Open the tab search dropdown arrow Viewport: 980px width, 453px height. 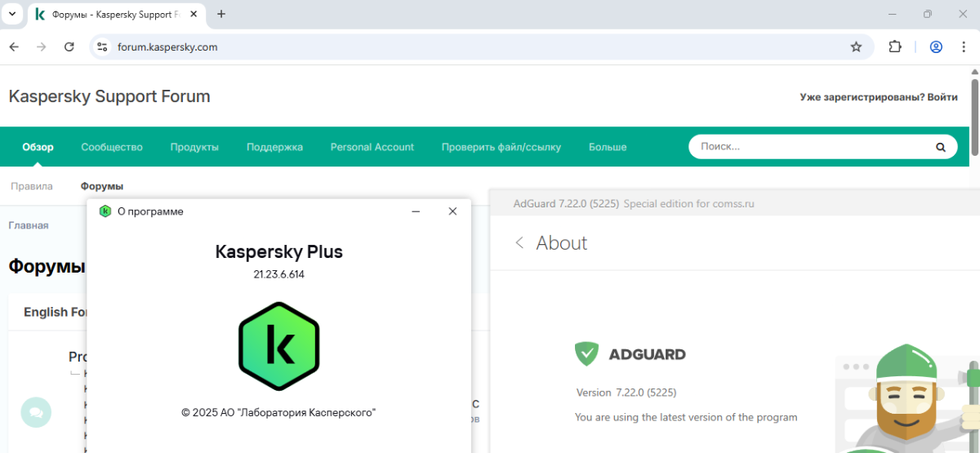click(x=12, y=14)
